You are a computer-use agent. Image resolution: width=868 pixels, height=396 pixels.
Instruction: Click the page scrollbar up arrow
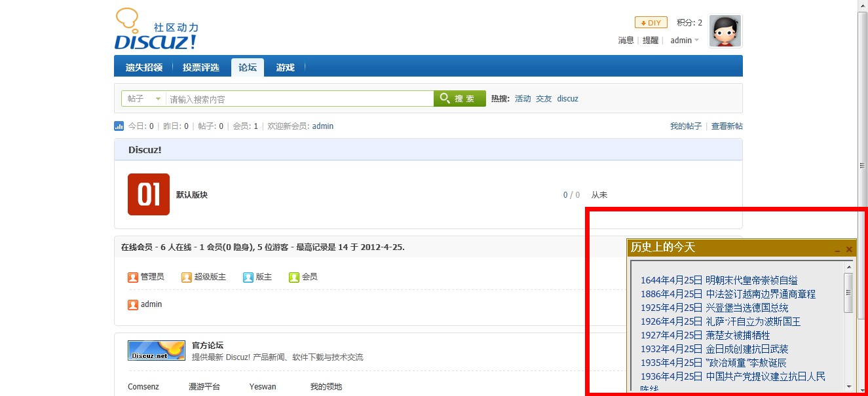point(863,5)
